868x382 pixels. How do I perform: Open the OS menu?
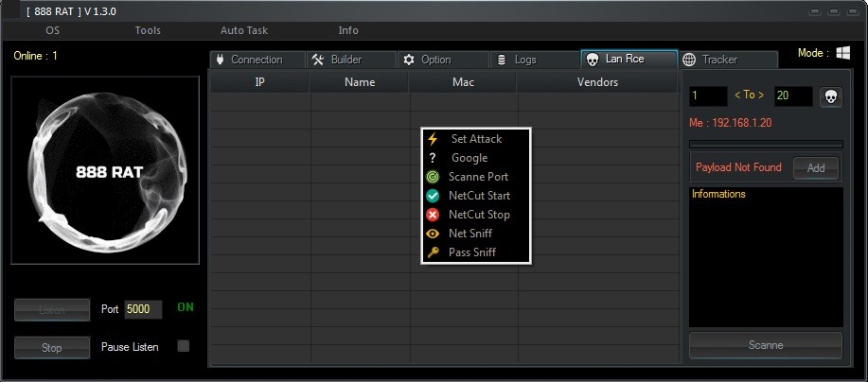point(53,30)
